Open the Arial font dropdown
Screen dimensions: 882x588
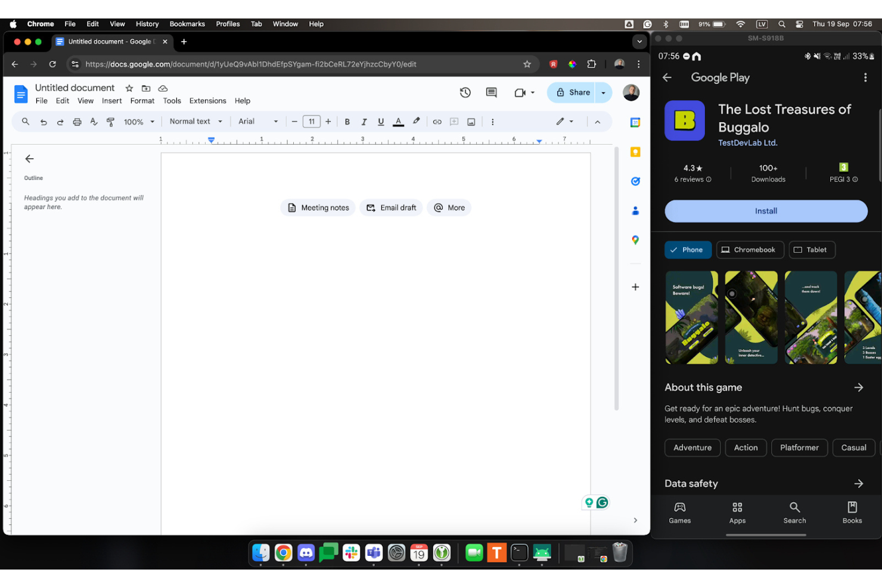(258, 122)
